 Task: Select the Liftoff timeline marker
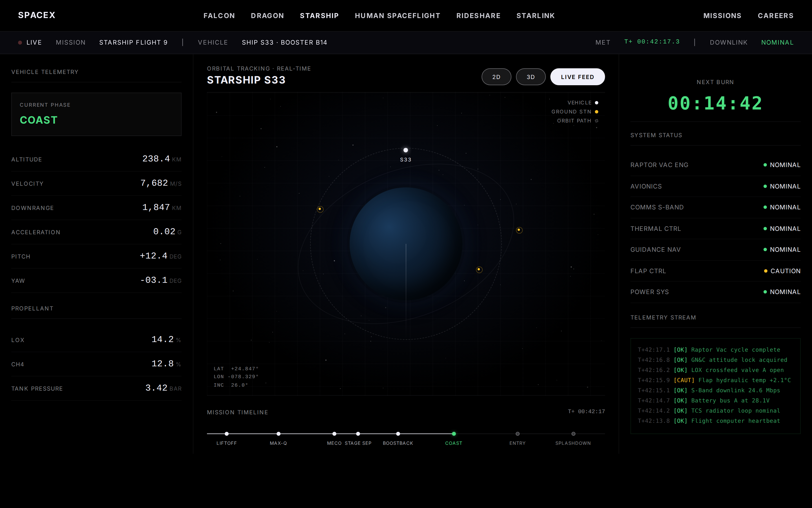(226, 434)
